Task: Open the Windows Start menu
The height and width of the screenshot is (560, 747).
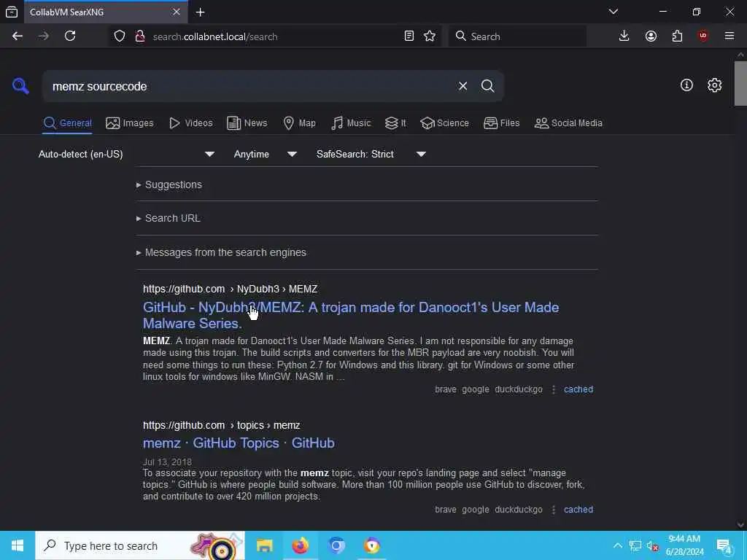Action: click(18, 545)
